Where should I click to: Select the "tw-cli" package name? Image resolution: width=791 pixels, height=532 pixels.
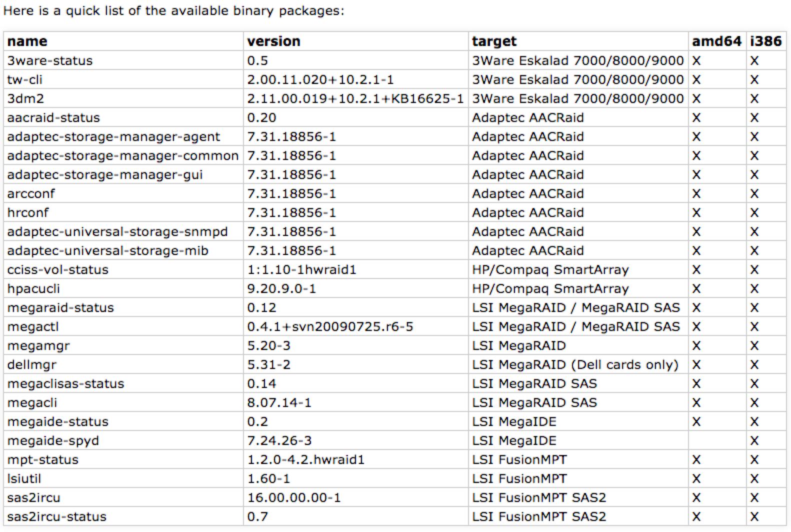pos(25,79)
